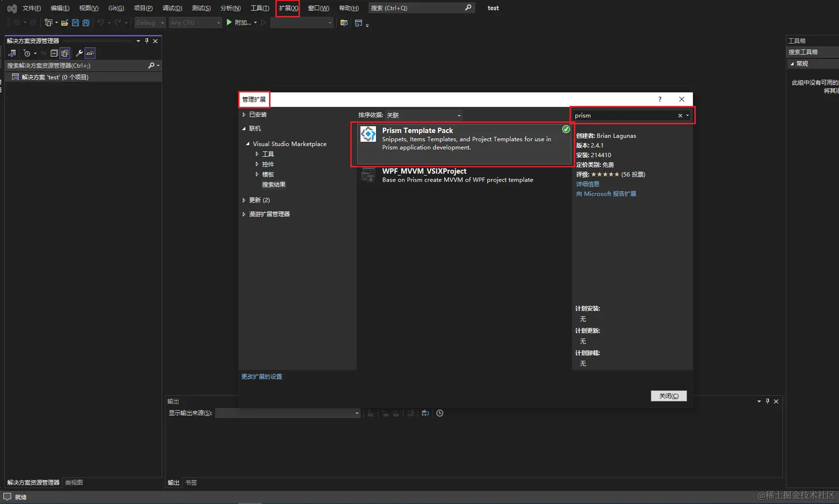This screenshot has width=839, height=504.
Task: Expand the Updates (2) category
Action: click(x=244, y=200)
